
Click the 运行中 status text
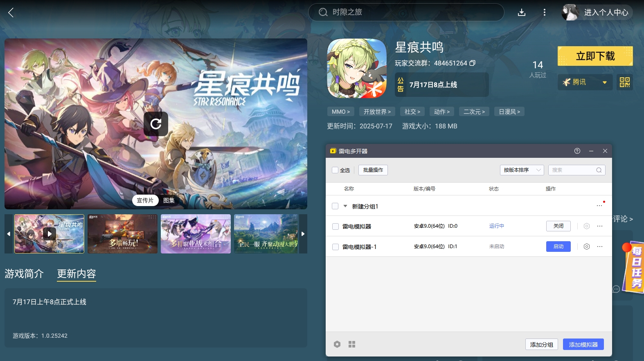click(x=497, y=226)
